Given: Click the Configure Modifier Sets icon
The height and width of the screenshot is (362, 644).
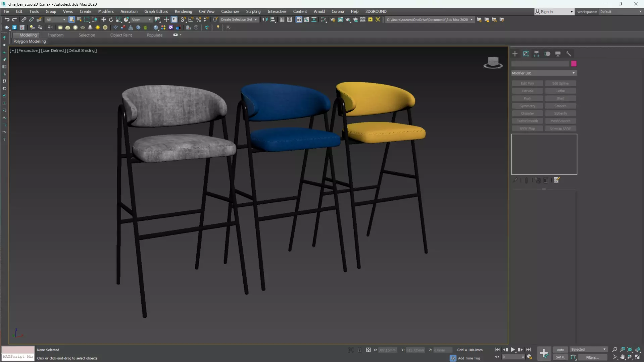Looking at the screenshot, I should (x=556, y=180).
